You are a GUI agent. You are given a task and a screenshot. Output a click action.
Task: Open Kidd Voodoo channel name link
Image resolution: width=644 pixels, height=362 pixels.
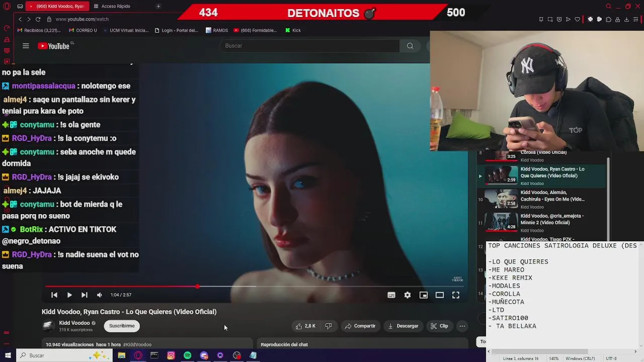(74, 323)
